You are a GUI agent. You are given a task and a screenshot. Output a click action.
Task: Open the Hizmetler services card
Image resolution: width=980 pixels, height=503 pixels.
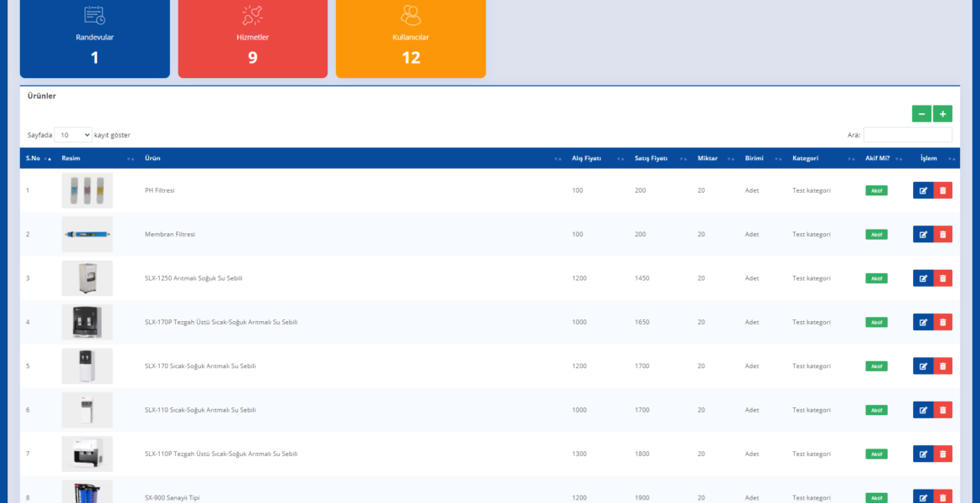(252, 38)
